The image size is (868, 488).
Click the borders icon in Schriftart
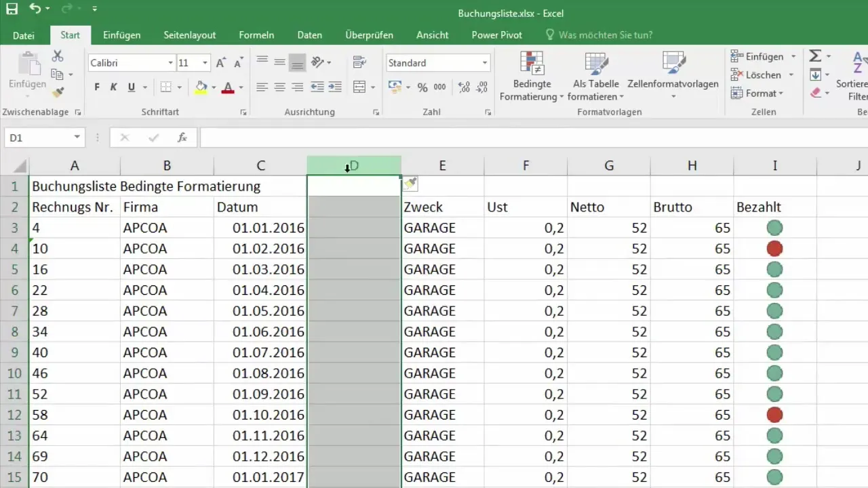pyautogui.click(x=166, y=87)
